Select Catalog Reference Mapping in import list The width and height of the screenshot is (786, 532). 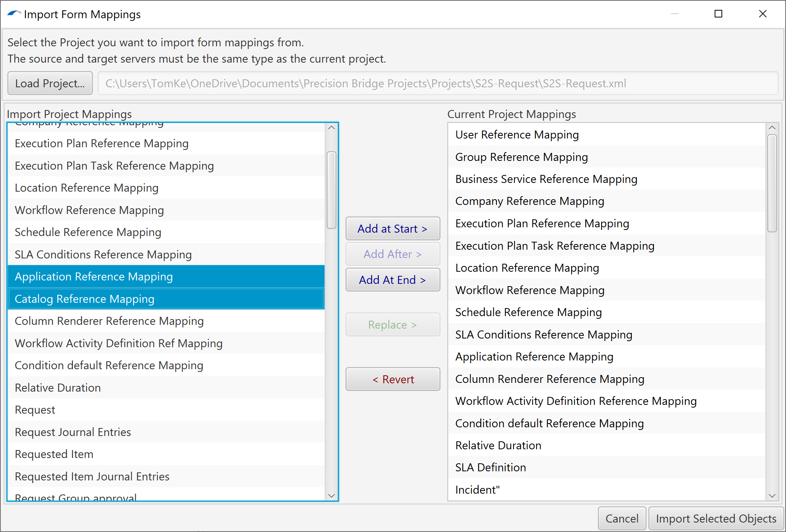coord(166,299)
